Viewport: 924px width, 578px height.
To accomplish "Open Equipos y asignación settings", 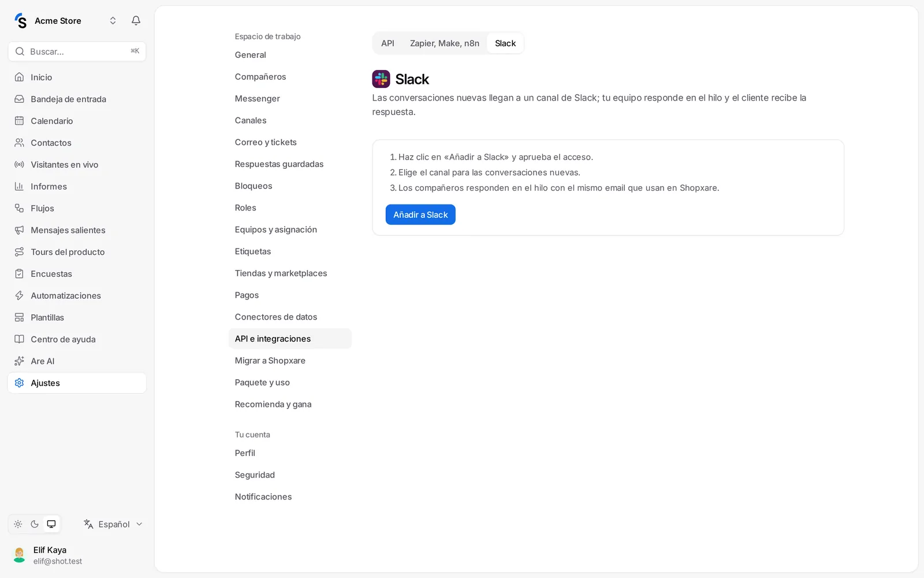I will [x=290, y=229].
